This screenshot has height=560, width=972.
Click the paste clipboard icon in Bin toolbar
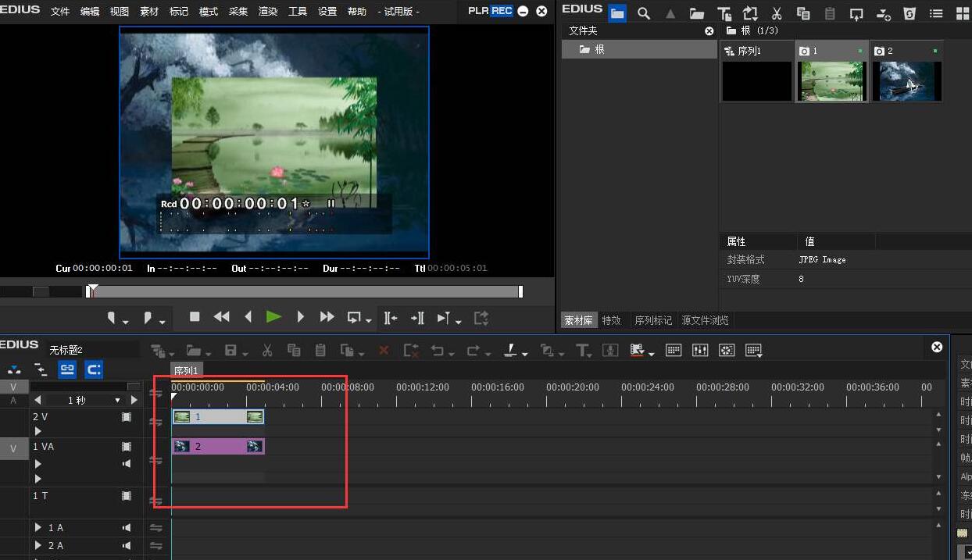[830, 13]
